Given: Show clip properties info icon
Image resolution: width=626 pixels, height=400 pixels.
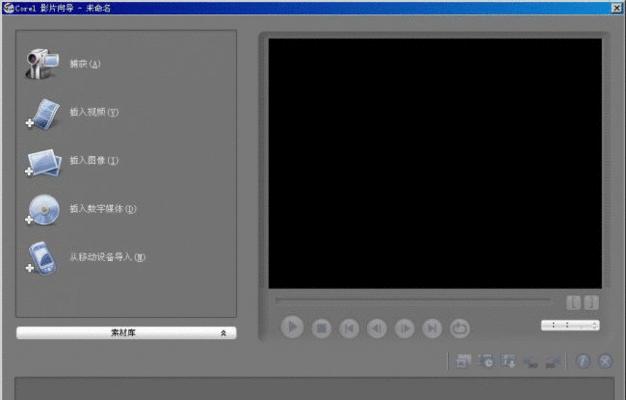Looking at the screenshot, I should click(x=583, y=361).
